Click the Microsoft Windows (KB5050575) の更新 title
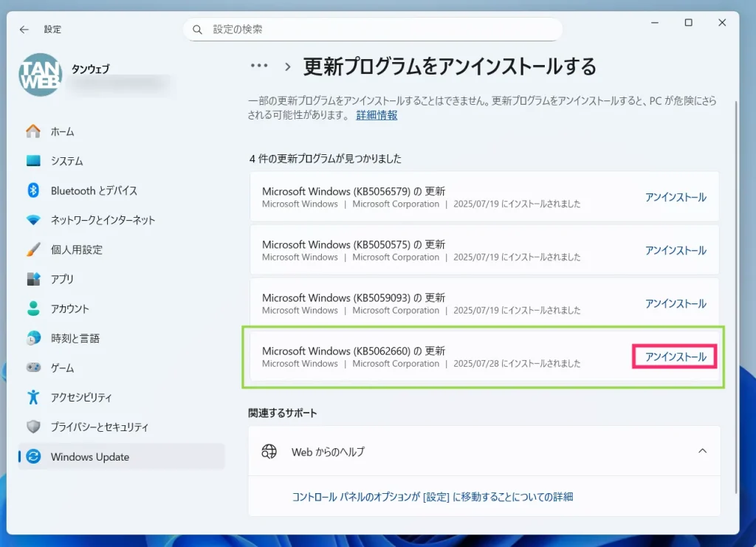Image resolution: width=756 pixels, height=547 pixels. 354,244
